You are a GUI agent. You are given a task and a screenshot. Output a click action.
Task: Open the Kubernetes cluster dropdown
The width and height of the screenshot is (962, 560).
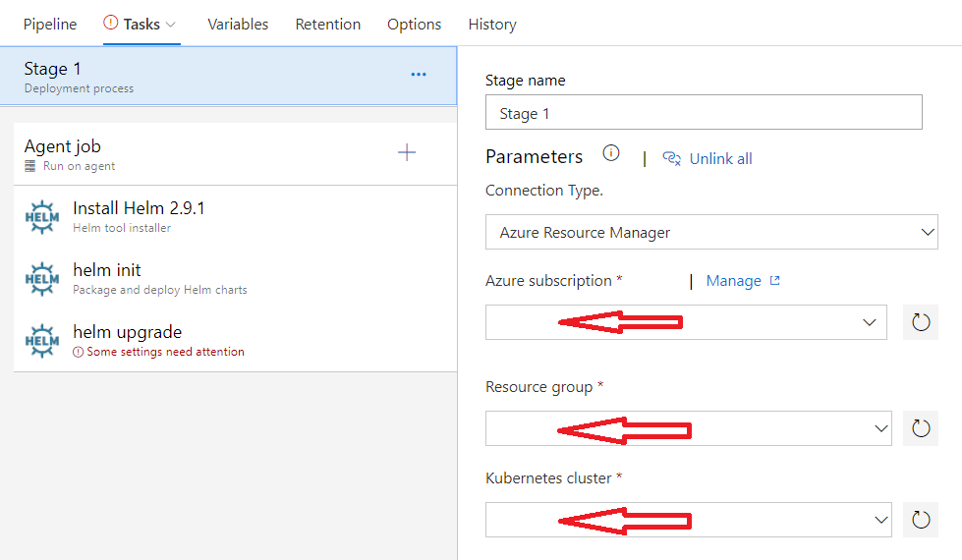(689, 520)
